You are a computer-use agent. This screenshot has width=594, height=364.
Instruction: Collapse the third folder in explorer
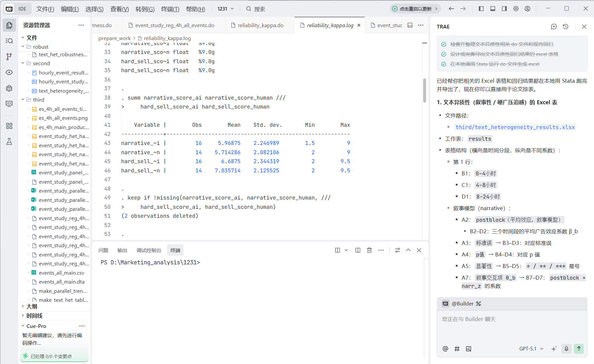(23, 100)
